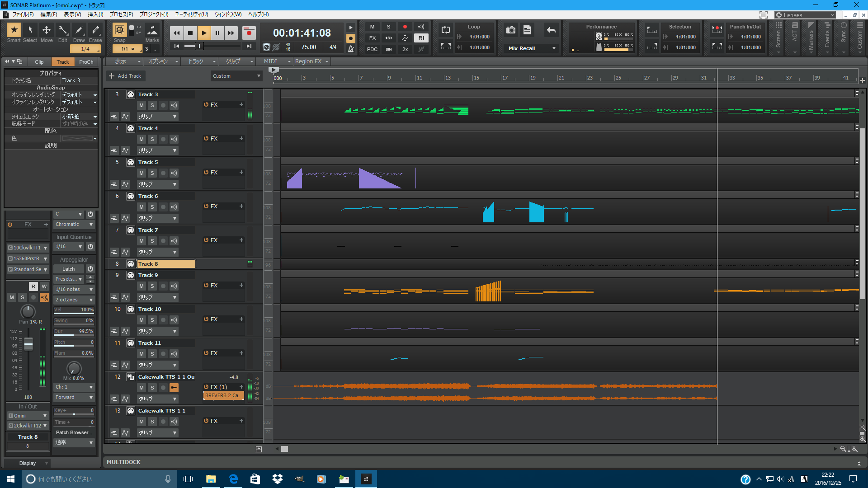
Task: Toggle global Mute in Mix module
Action: [x=372, y=27]
